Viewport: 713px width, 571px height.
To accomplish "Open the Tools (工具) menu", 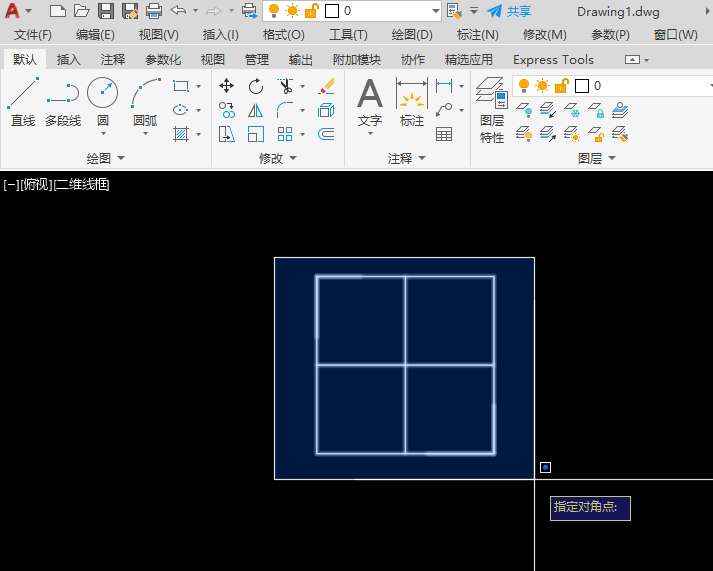I will coord(348,35).
